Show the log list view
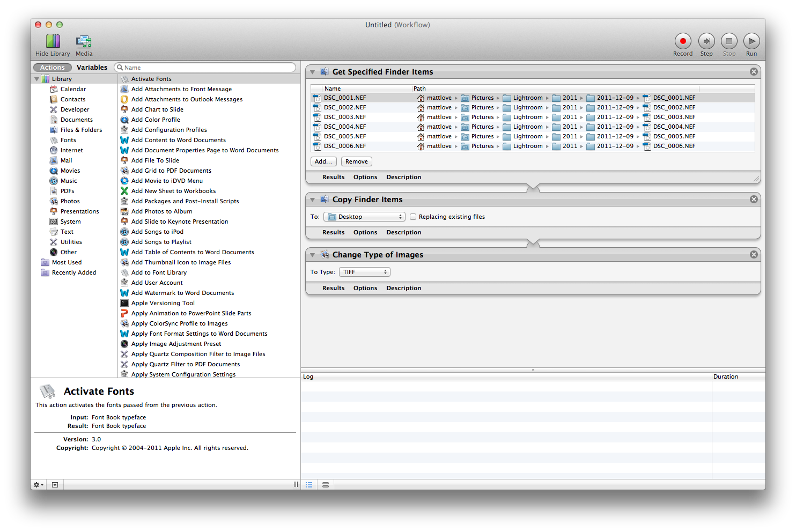 pos(309,484)
